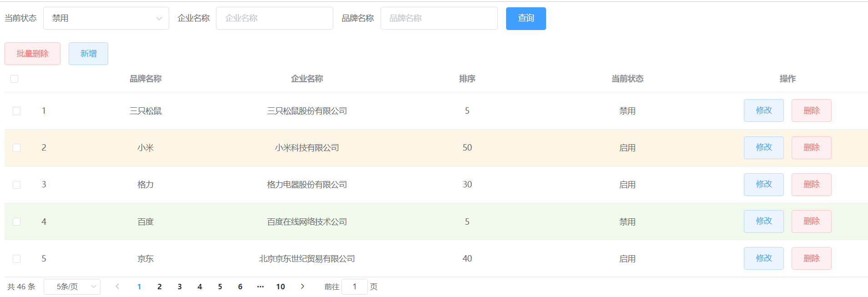Open the 当前状态 dropdown showing 禁用
This screenshot has width=868, height=297.
(106, 18)
